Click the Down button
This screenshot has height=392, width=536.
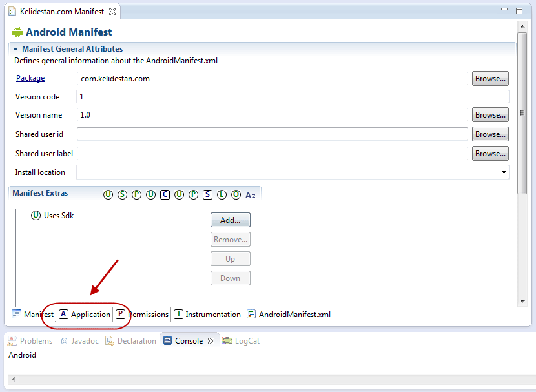click(x=231, y=278)
